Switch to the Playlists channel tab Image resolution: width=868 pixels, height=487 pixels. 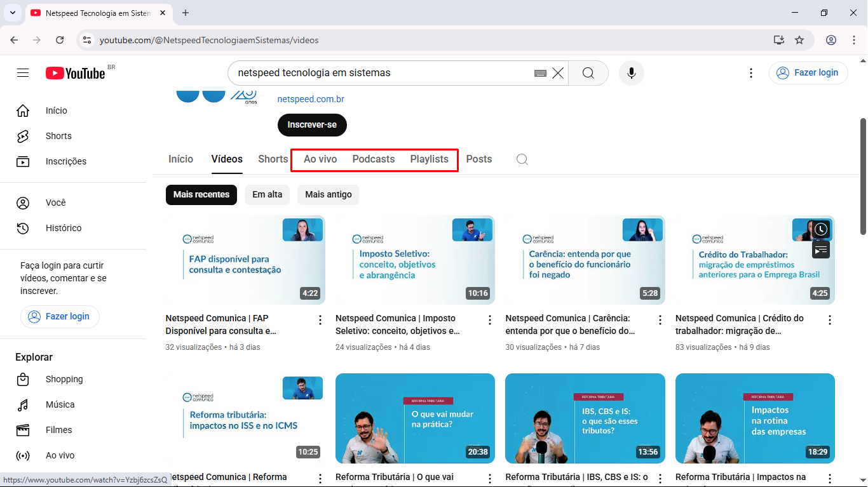click(429, 159)
